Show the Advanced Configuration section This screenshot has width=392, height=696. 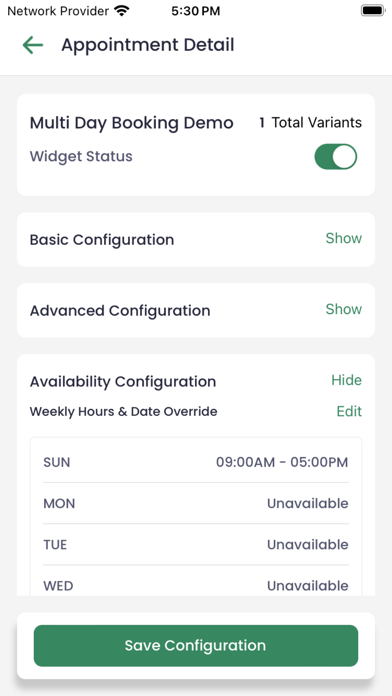pos(344,309)
